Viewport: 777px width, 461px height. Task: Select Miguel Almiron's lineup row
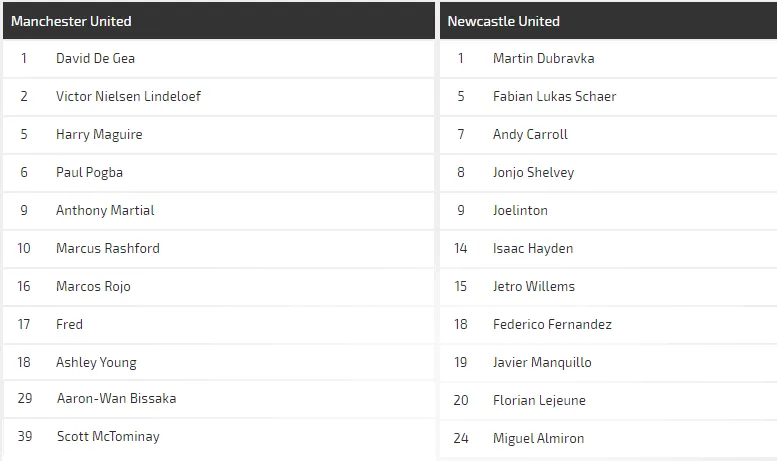coord(538,438)
